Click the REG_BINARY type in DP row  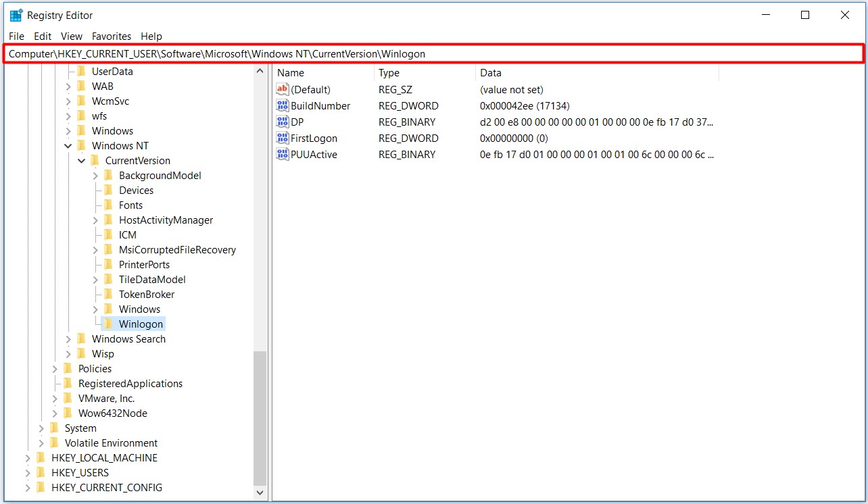(407, 122)
